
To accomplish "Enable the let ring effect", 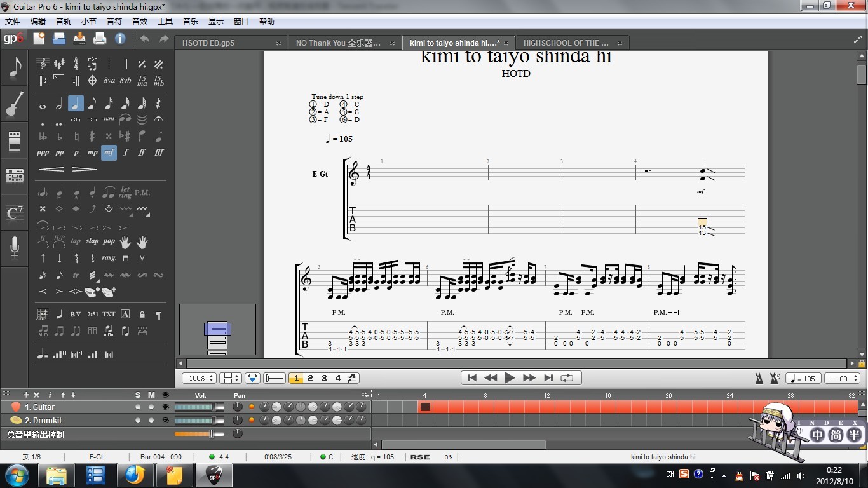I will point(125,192).
